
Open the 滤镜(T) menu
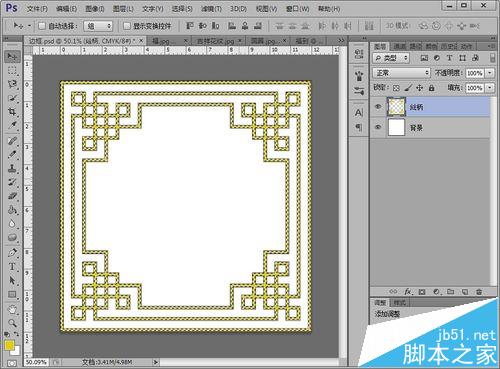(211, 8)
